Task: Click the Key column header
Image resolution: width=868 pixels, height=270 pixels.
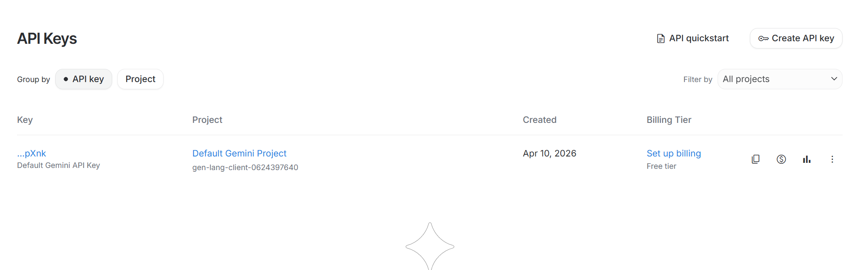Action: 25,120
